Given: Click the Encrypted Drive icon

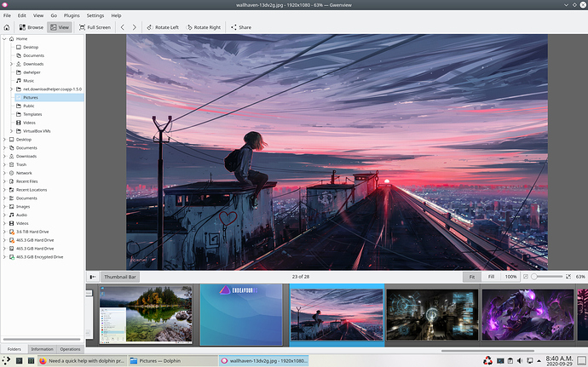Looking at the screenshot, I should (12, 257).
